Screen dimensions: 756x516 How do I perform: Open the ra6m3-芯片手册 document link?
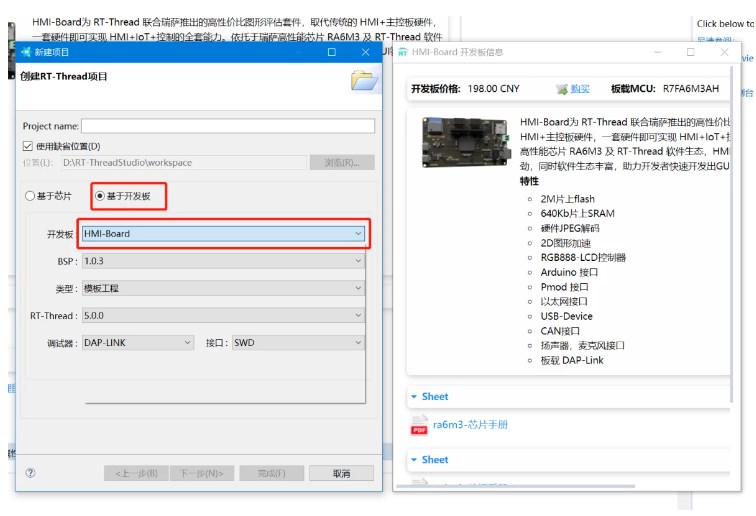click(x=470, y=425)
